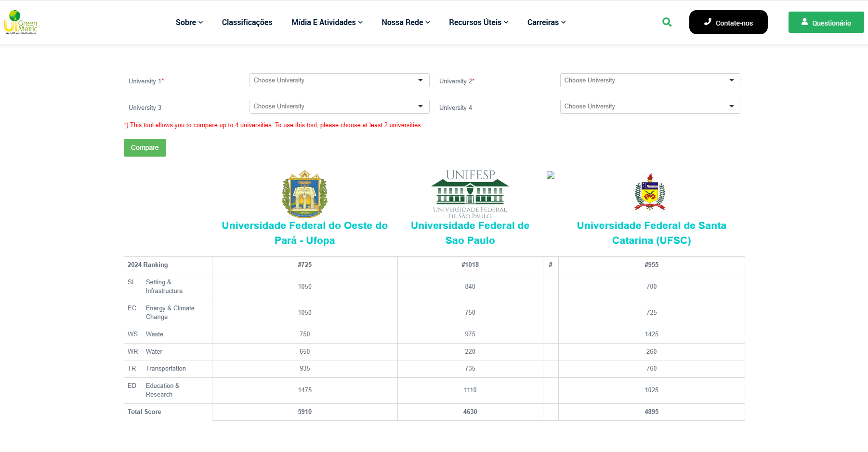868x452 pixels.
Task: Open the University 3 dropdown
Action: (340, 106)
